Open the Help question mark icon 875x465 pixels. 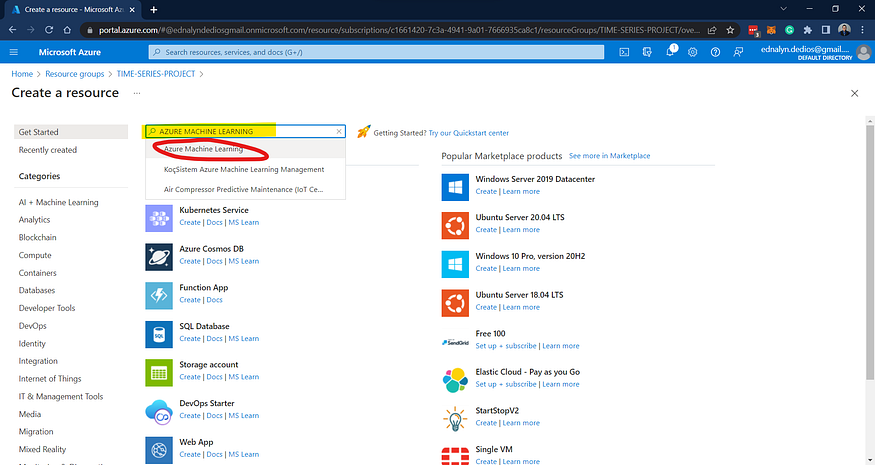715,52
